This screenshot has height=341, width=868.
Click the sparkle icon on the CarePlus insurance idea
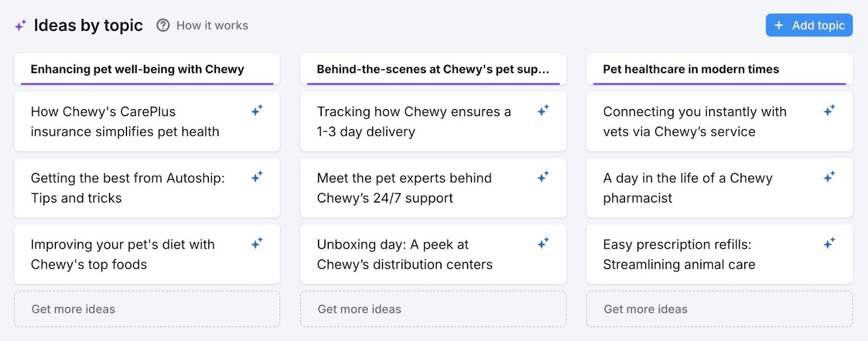pyautogui.click(x=258, y=111)
